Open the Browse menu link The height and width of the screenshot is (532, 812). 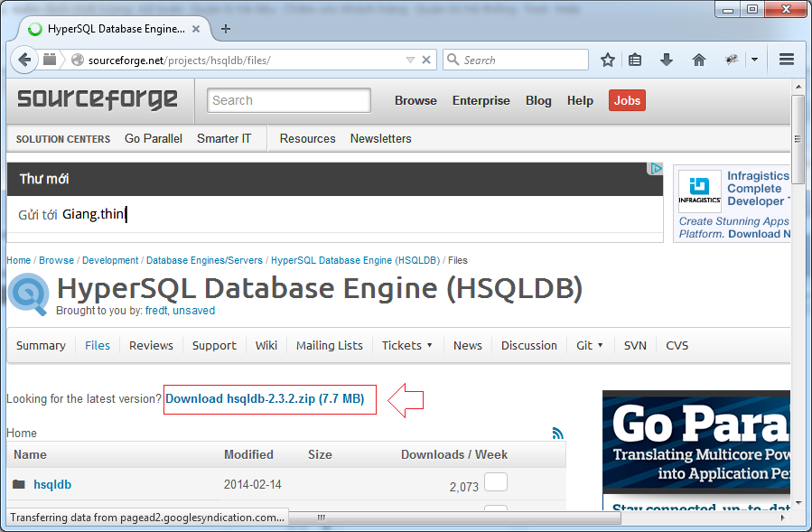pyautogui.click(x=415, y=100)
